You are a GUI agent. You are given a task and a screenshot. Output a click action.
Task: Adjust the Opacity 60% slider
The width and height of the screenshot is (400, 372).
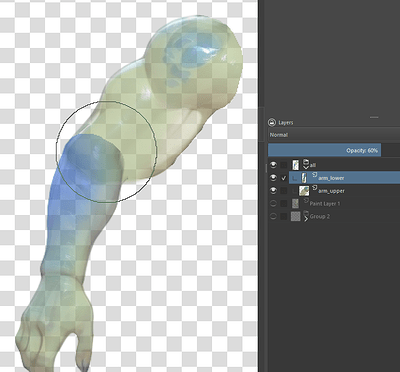(334, 150)
